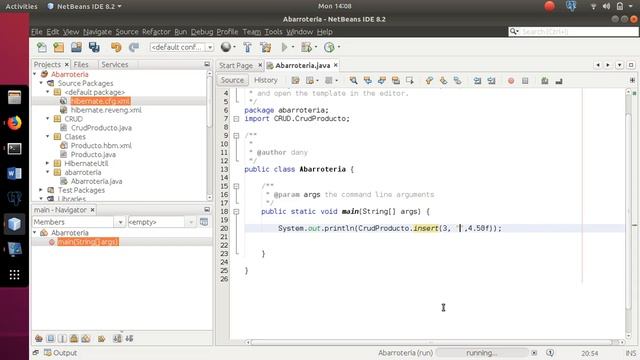This screenshot has width=640, height=360.
Task: Collapse code fold at line 18
Action: (236, 212)
